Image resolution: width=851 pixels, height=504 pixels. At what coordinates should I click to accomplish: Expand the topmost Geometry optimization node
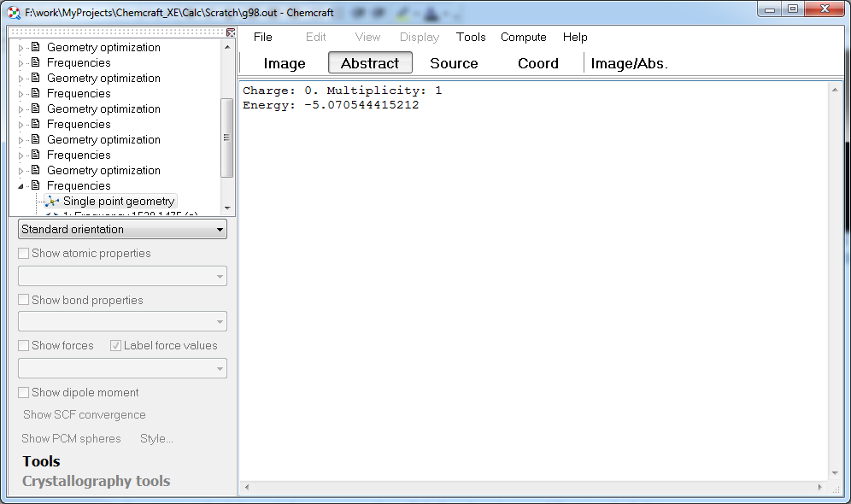tap(21, 48)
